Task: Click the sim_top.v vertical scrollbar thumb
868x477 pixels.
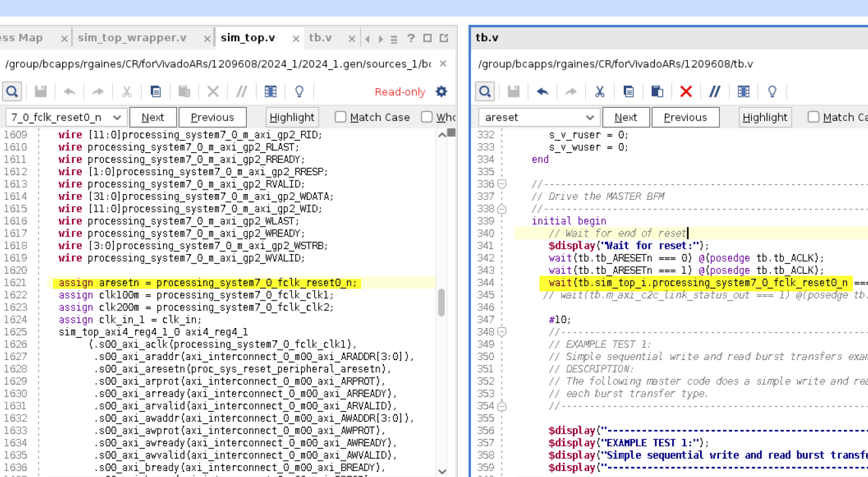Action: click(442, 303)
